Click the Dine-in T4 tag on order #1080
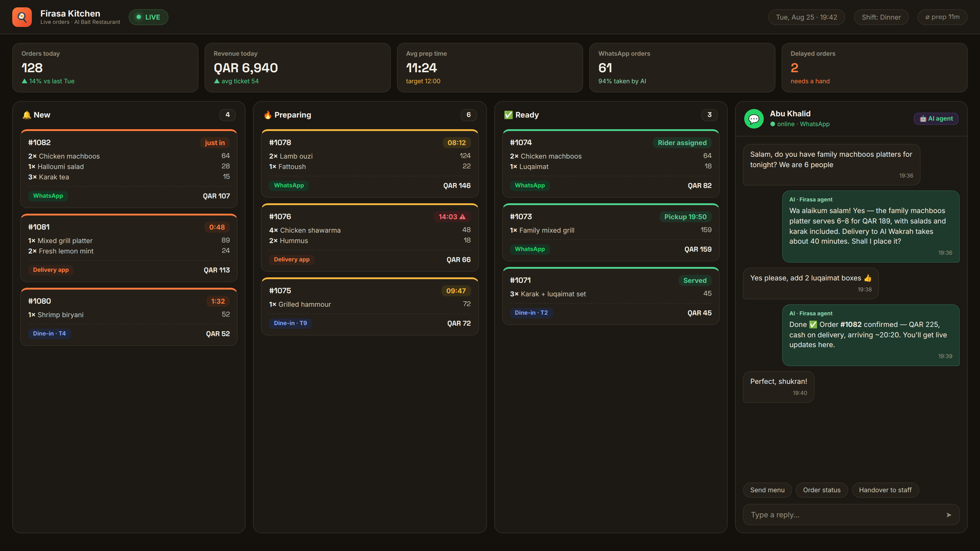Screen dimensions: 980x551 (50, 334)
